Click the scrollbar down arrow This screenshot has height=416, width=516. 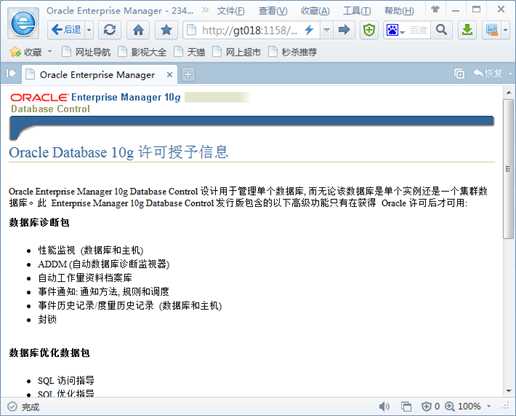(508, 390)
